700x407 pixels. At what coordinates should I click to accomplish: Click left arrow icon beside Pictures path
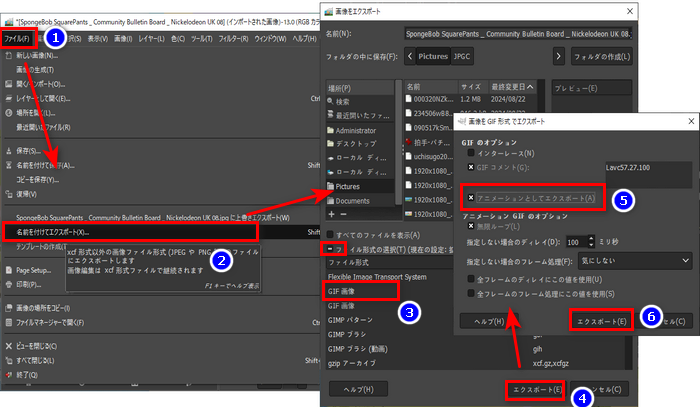[411, 57]
